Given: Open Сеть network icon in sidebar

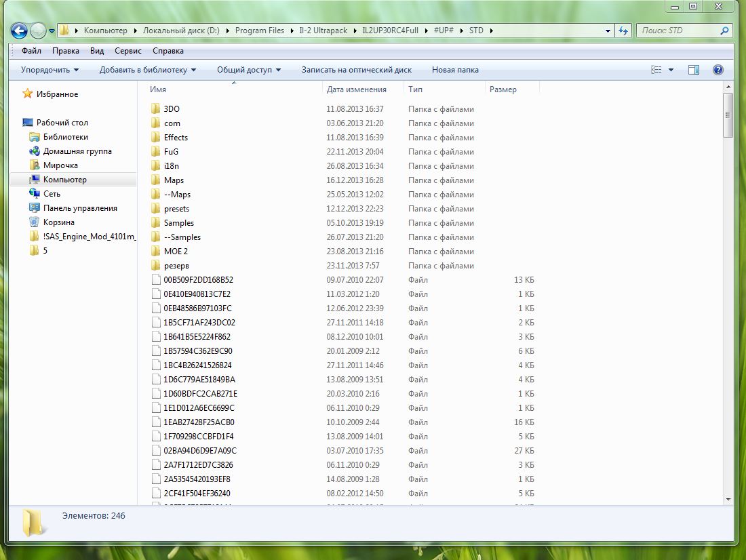Looking at the screenshot, I should tap(35, 194).
